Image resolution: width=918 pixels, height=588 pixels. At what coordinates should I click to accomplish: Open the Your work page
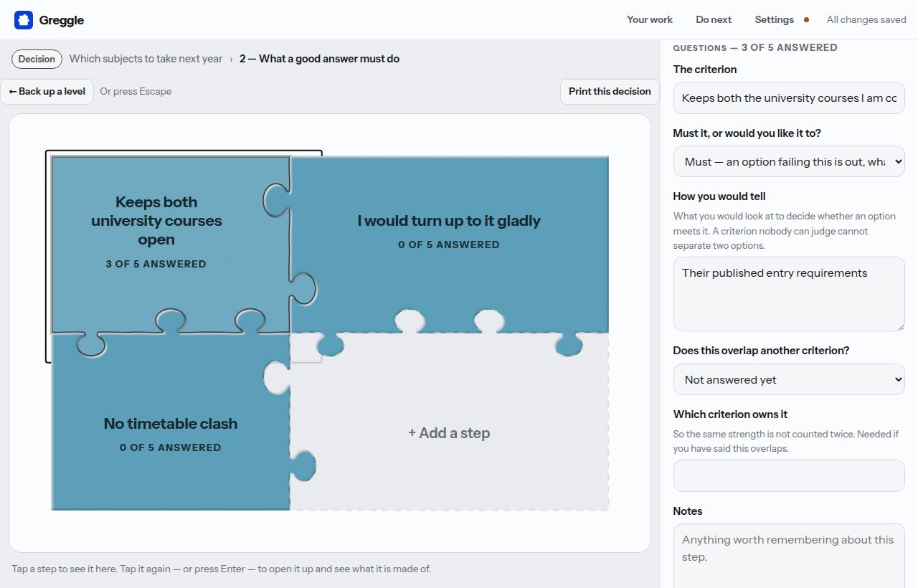(650, 19)
